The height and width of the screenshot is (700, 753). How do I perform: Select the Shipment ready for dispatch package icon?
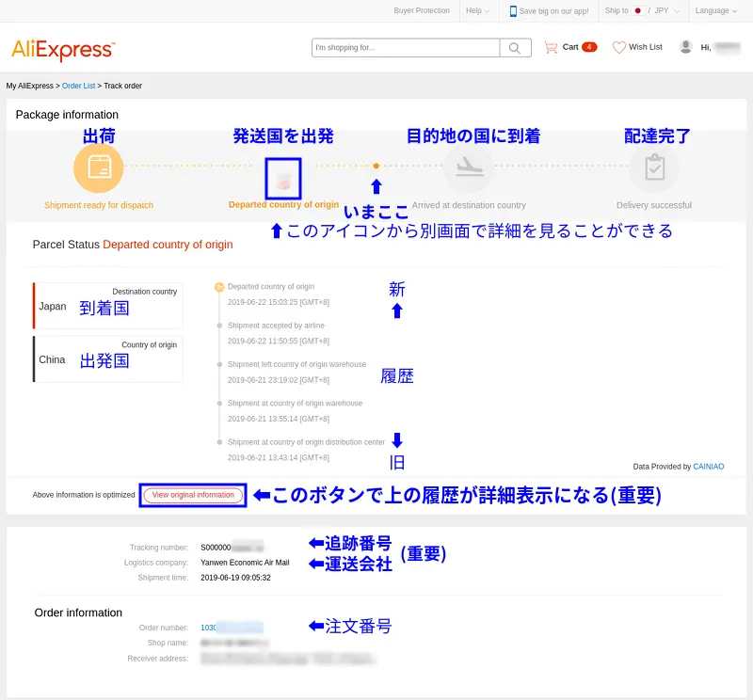click(x=98, y=167)
